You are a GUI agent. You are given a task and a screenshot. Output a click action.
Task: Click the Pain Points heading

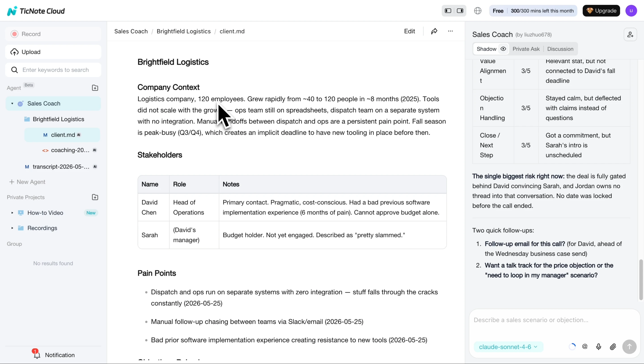click(157, 273)
